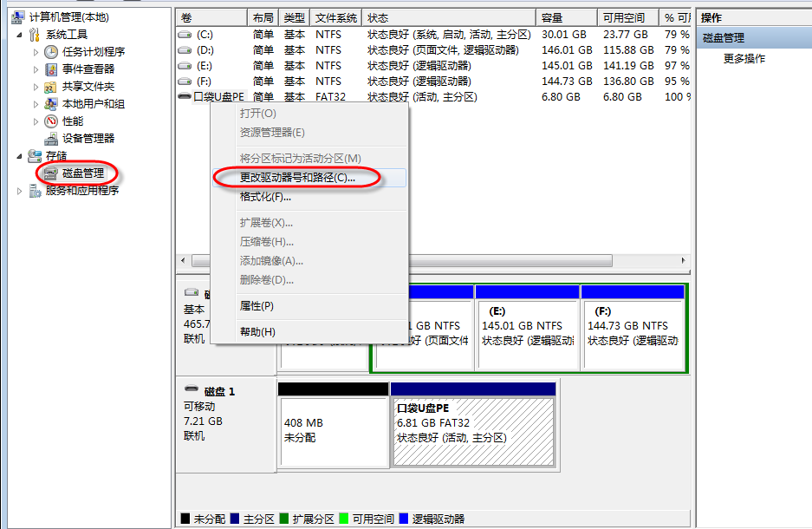Open 属性(P) from the context menu
This screenshot has width=812, height=529.
257,306
